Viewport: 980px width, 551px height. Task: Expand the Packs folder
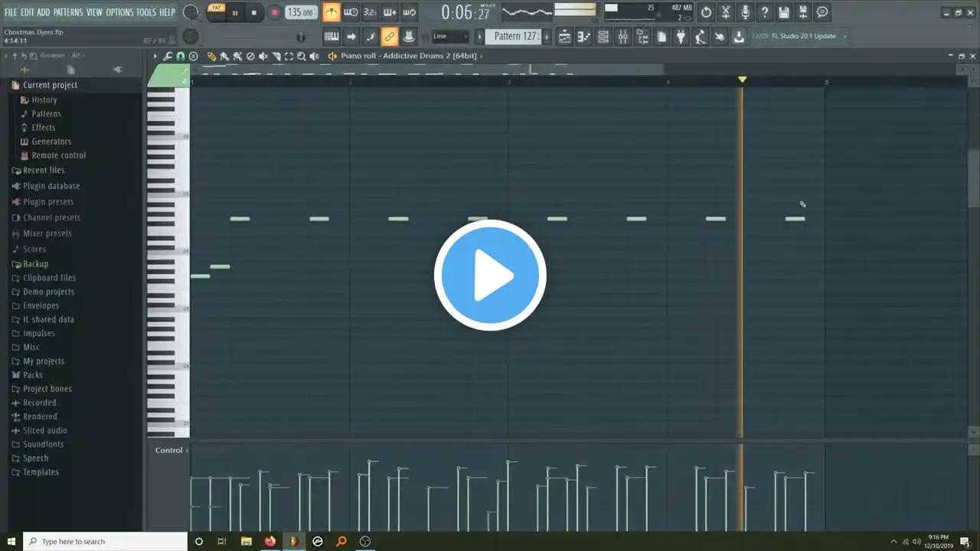33,375
